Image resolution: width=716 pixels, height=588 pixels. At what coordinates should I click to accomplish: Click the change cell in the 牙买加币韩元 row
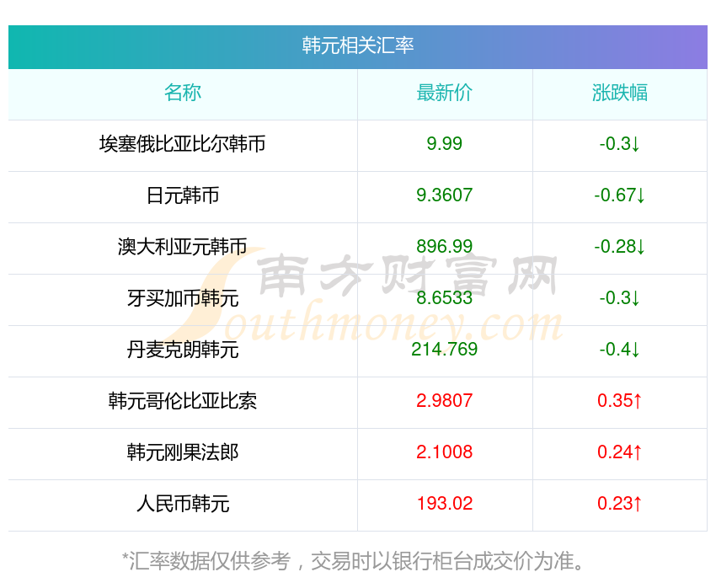tap(620, 298)
